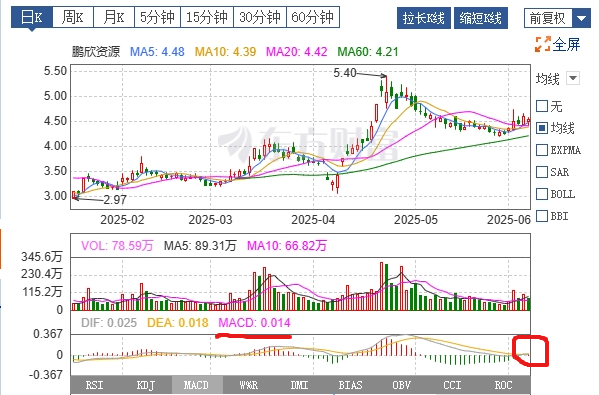Image resolution: width=599 pixels, height=395 pixels.
Task: Select the MACD indicator tab
Action: point(197,385)
